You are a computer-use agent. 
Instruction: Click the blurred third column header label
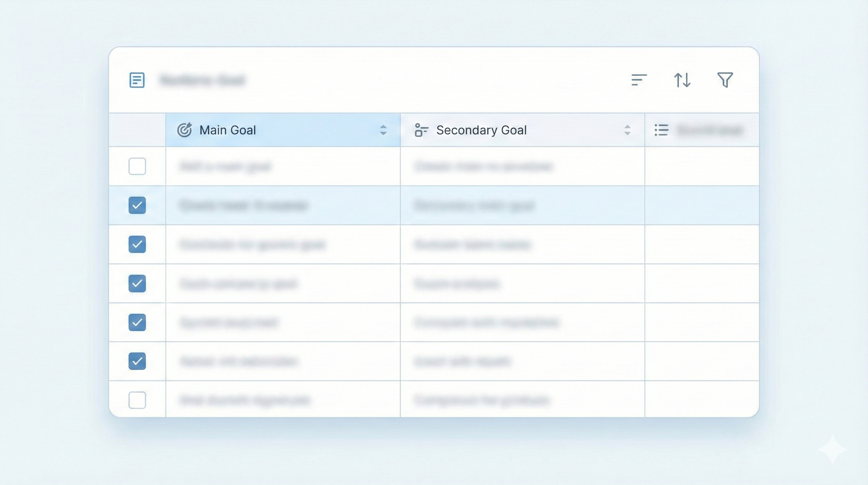point(710,130)
